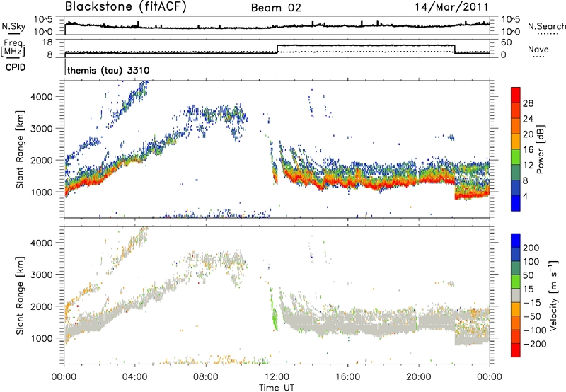Click the gray swatch of Velocity colorbar
The image size is (566, 392).
tap(516, 295)
